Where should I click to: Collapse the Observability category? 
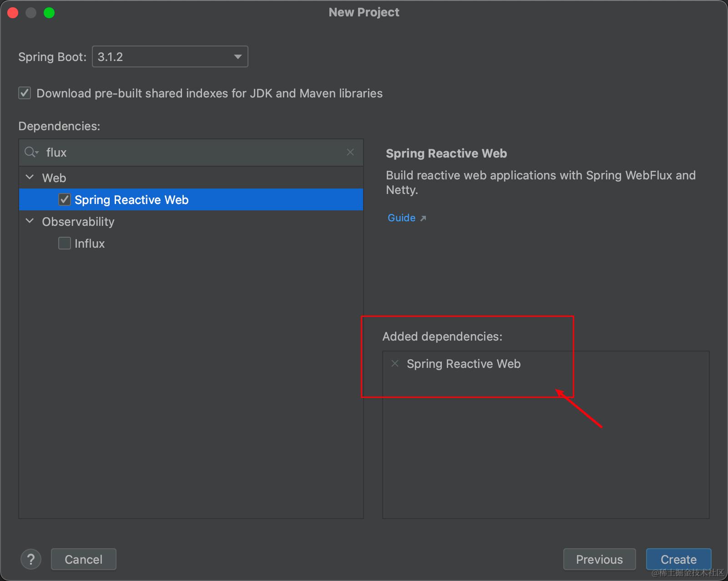point(30,221)
